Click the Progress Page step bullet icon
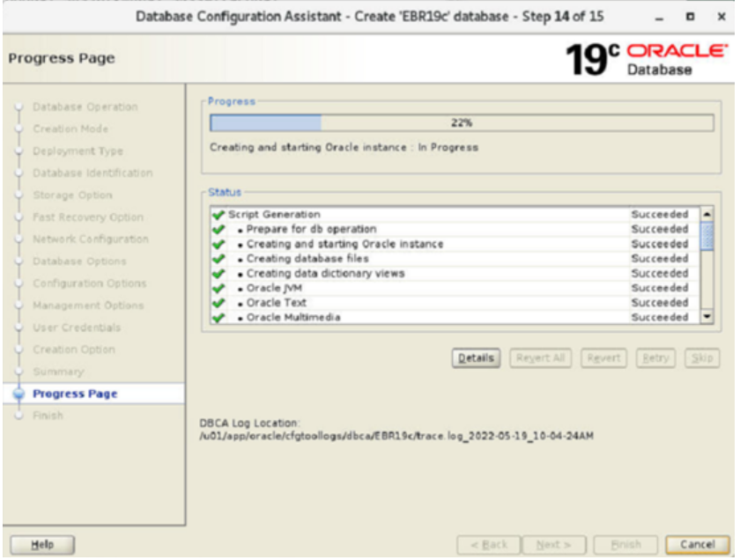This screenshot has height=560, width=740. pos(18,394)
